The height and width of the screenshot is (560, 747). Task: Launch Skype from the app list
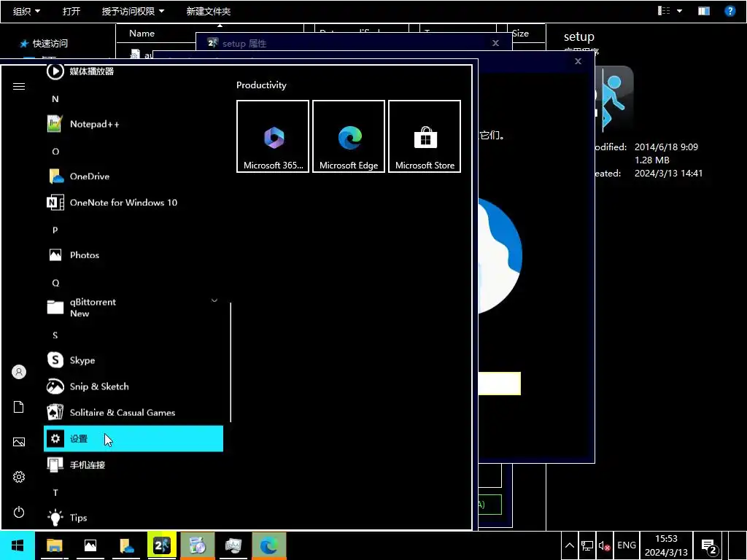[133, 360]
